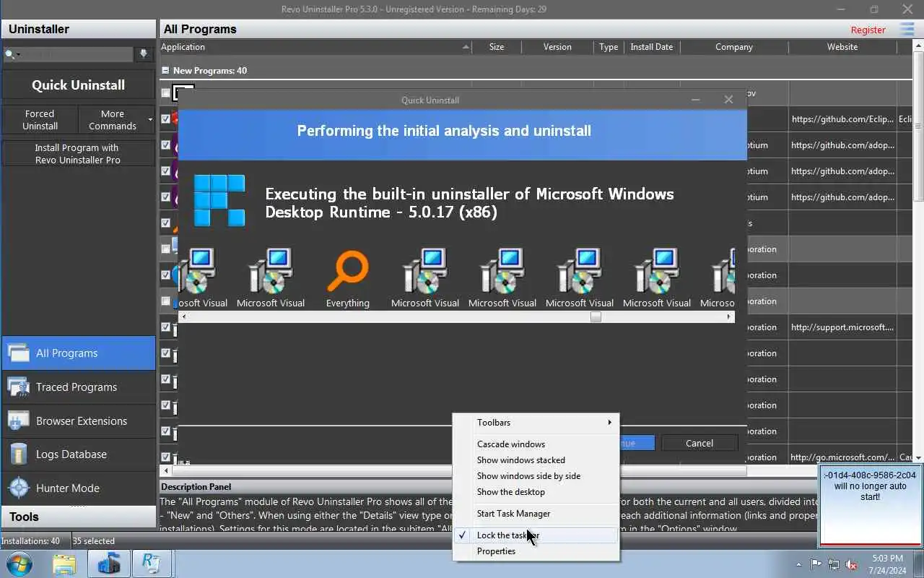Sort by the Company column header

pyautogui.click(x=734, y=47)
